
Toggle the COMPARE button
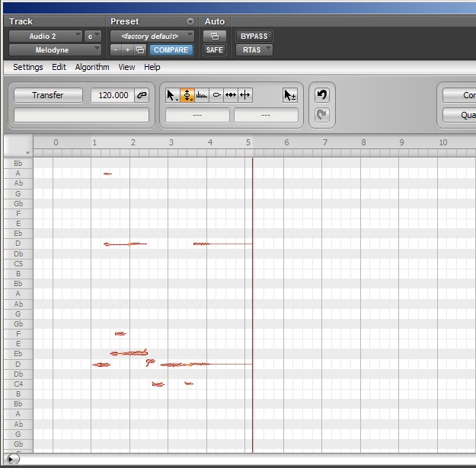point(171,49)
